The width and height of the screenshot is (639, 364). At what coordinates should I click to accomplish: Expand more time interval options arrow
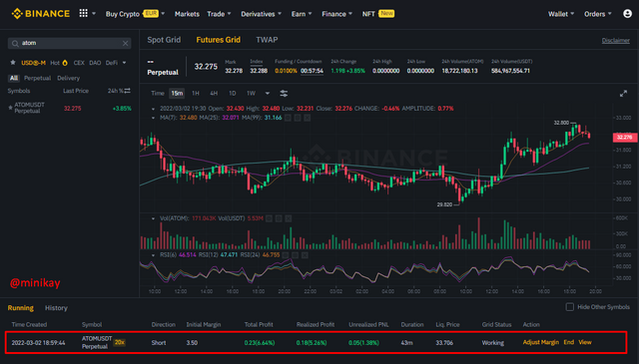pos(268,93)
